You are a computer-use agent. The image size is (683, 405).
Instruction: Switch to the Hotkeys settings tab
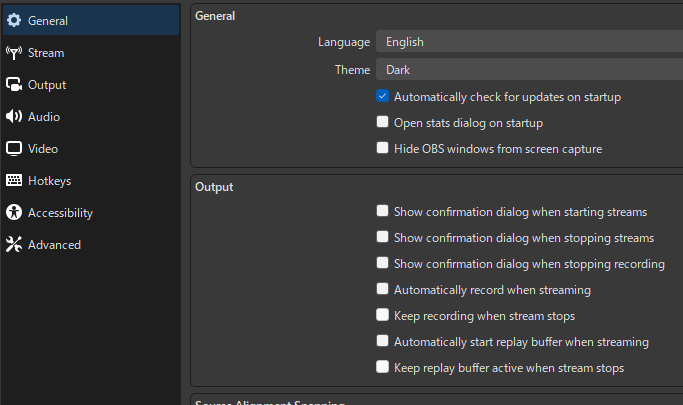49,181
